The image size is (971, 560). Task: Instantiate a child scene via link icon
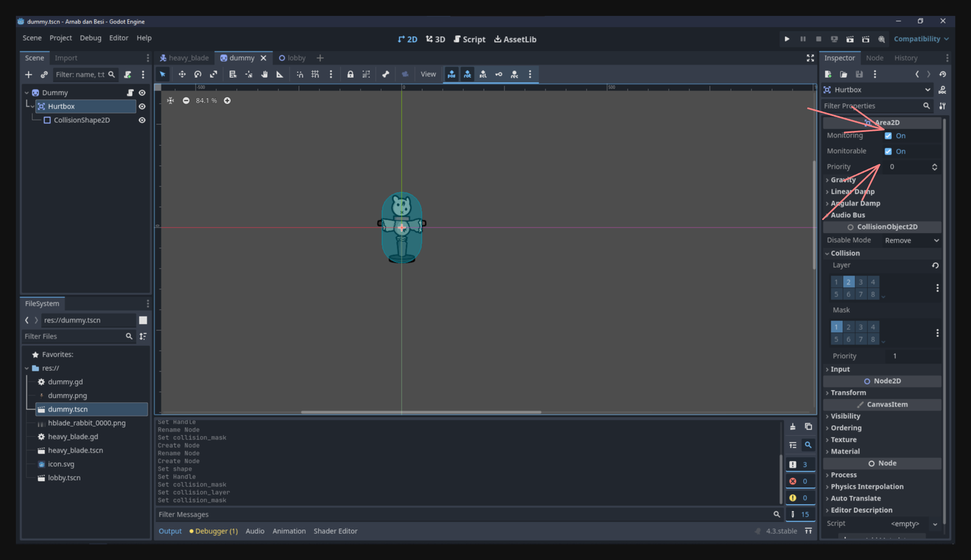[x=44, y=75]
